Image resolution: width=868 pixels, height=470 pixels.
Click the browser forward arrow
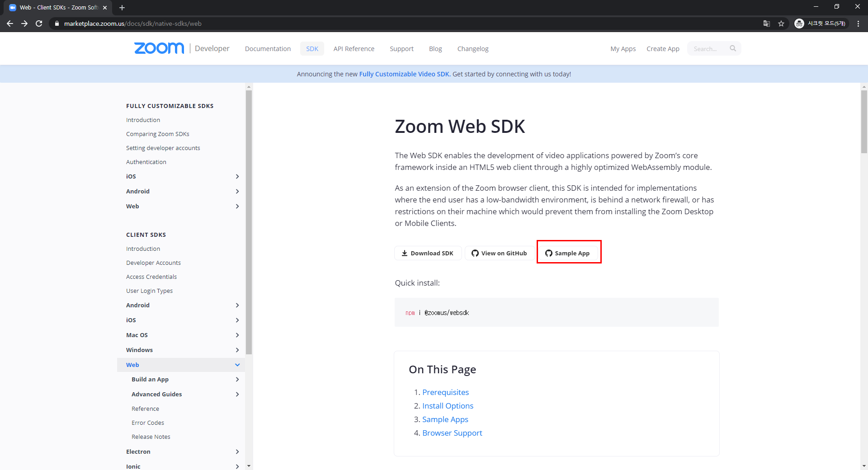(x=24, y=23)
